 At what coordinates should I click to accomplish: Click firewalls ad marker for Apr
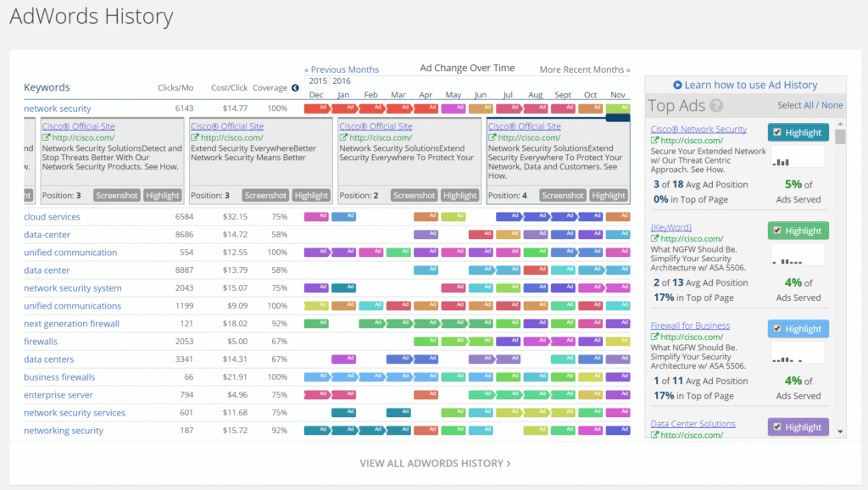coord(426,341)
